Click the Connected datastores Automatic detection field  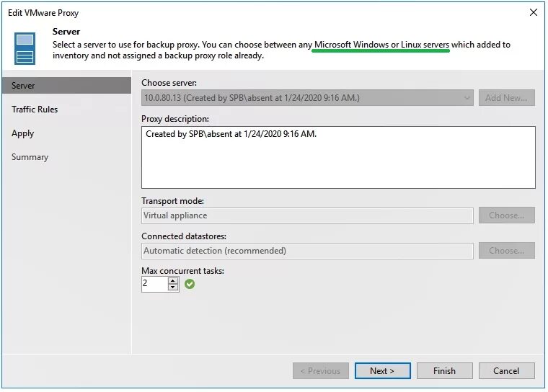pos(307,251)
